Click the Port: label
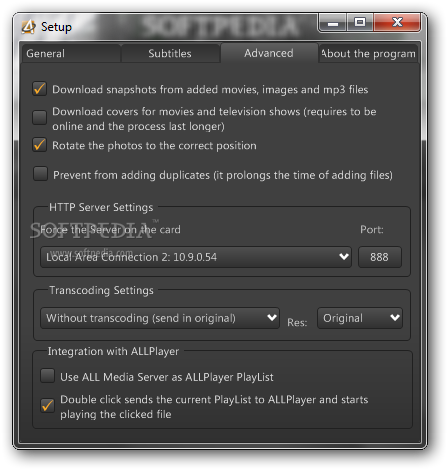 pyautogui.click(x=372, y=230)
